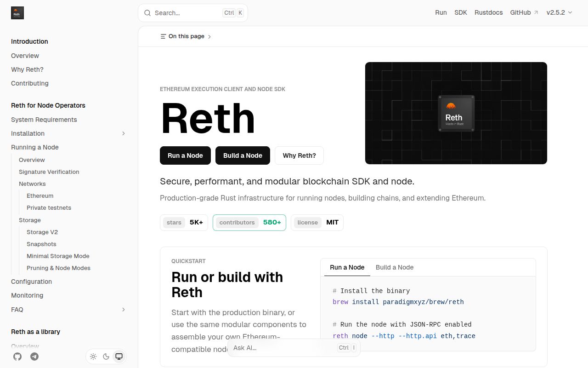The image size is (588, 368).
Task: Click the stars 5K+ badge
Action: (184, 222)
